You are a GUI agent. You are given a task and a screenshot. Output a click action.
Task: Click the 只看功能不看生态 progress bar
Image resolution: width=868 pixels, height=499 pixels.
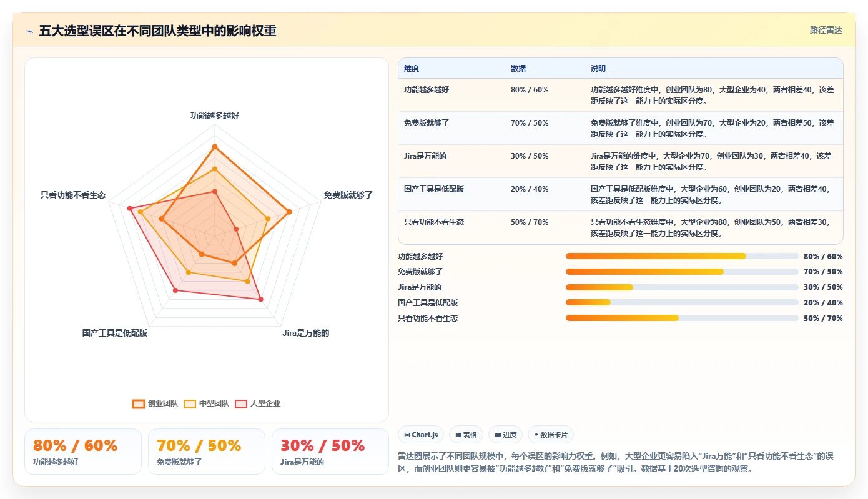tap(682, 319)
